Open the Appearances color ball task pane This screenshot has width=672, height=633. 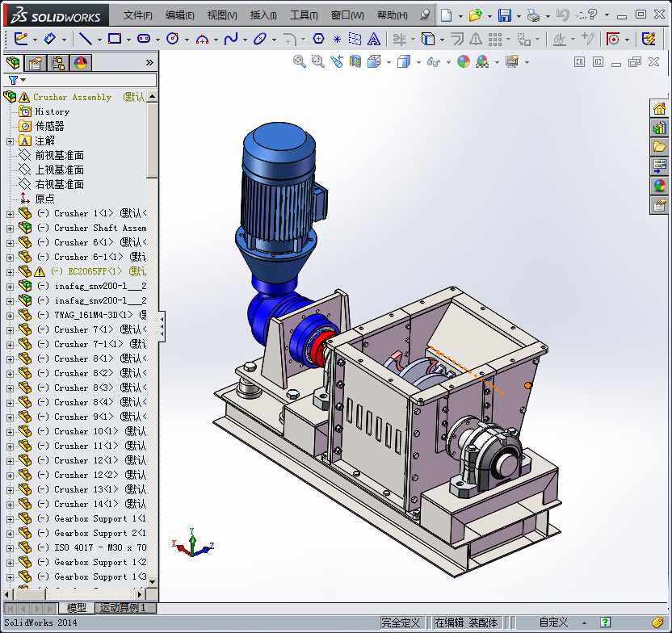click(660, 186)
